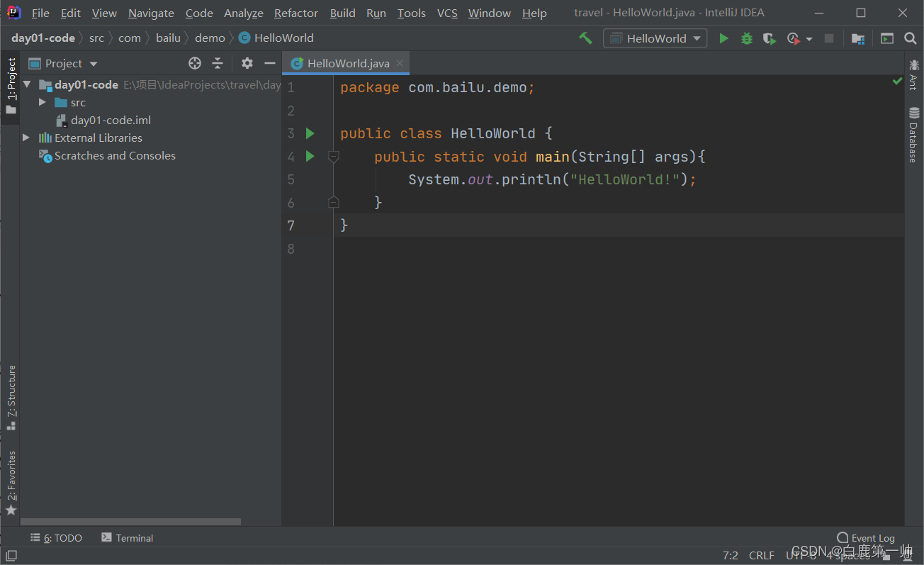Screen dimensions: 924x565
Task: Click the green inspection checkmark in editor
Action: (897, 82)
